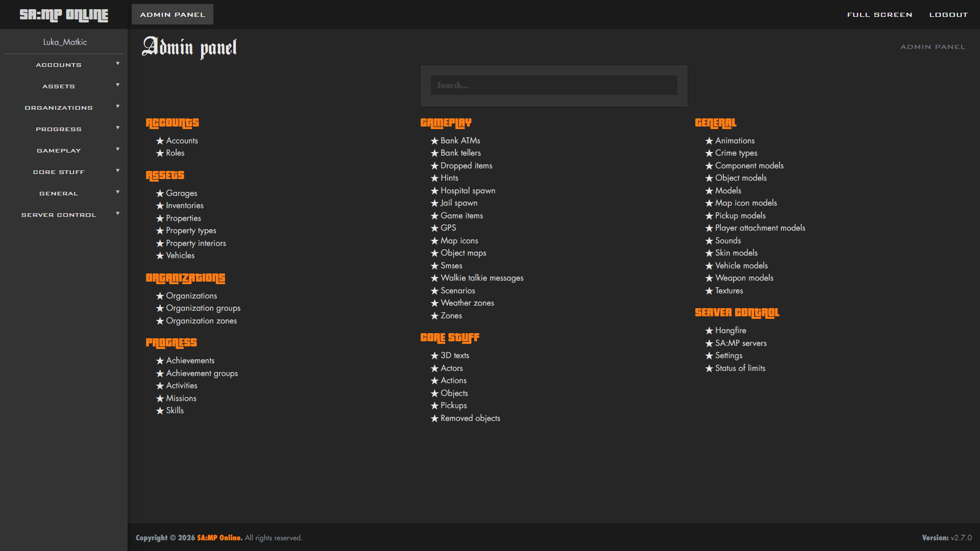Viewport: 980px width, 551px height.
Task: Click the SA:MP Online logo
Action: [x=64, y=15]
